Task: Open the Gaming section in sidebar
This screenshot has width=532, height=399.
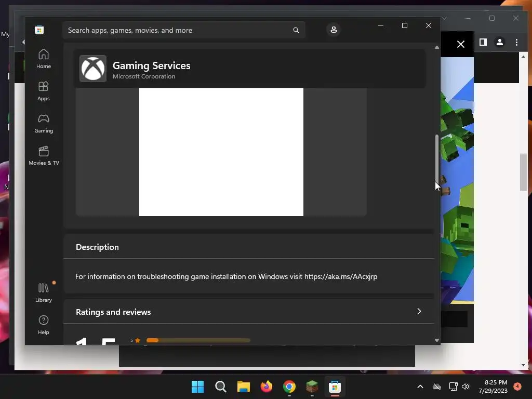Action: pyautogui.click(x=44, y=123)
